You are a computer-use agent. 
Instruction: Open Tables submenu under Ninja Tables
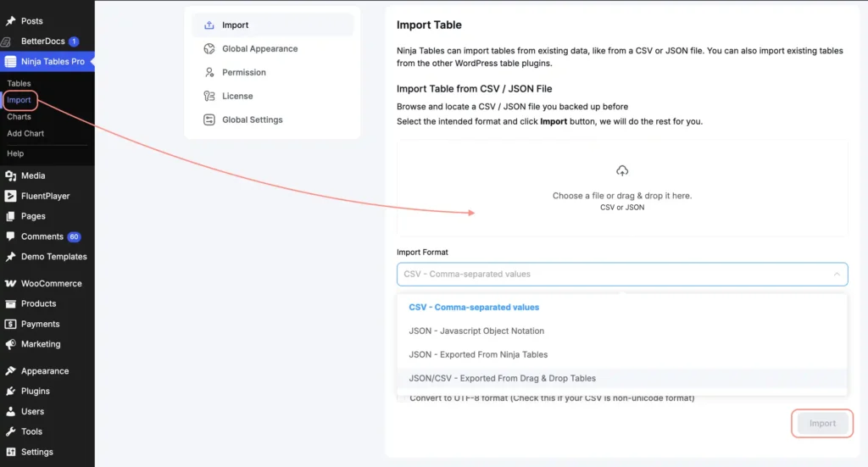point(19,84)
